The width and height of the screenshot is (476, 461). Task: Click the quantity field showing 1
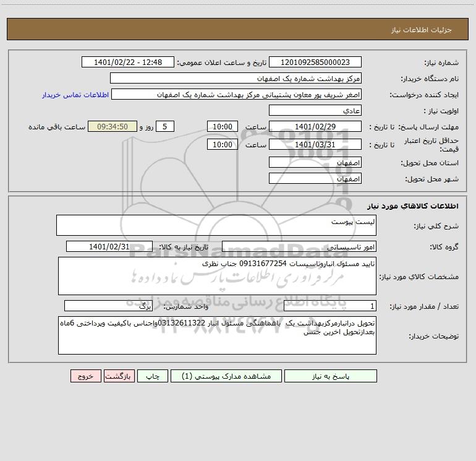pos(330,306)
